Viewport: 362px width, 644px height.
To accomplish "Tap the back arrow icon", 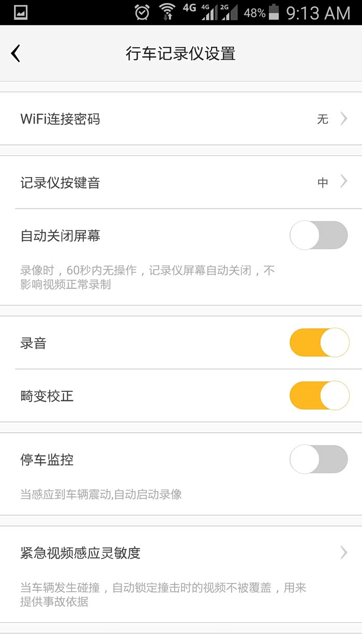I will [x=16, y=53].
